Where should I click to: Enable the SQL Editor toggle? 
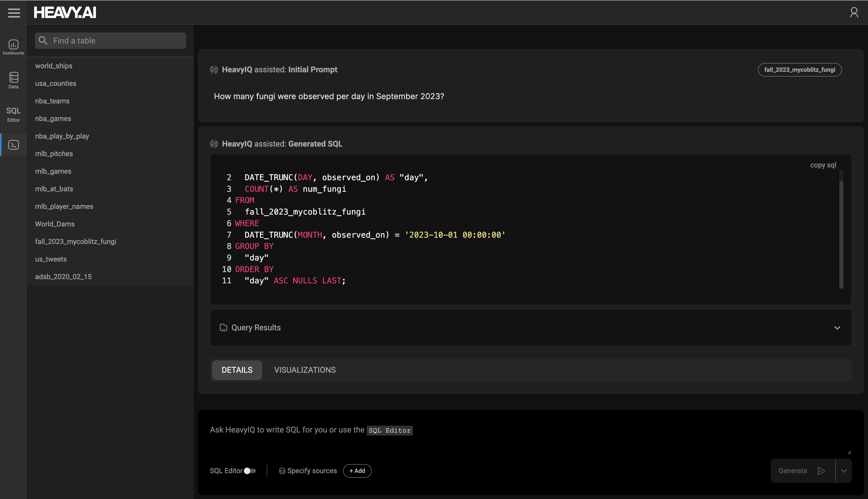point(250,471)
